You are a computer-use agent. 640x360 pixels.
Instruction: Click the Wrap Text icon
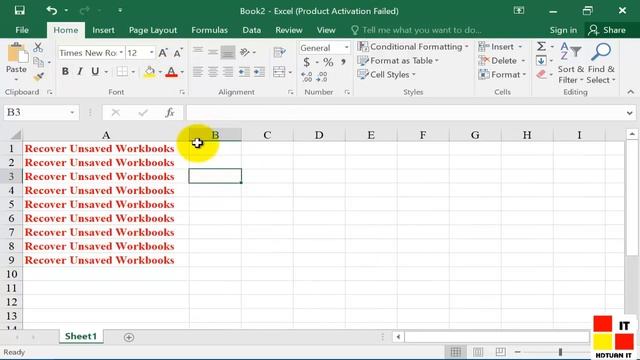279,52
